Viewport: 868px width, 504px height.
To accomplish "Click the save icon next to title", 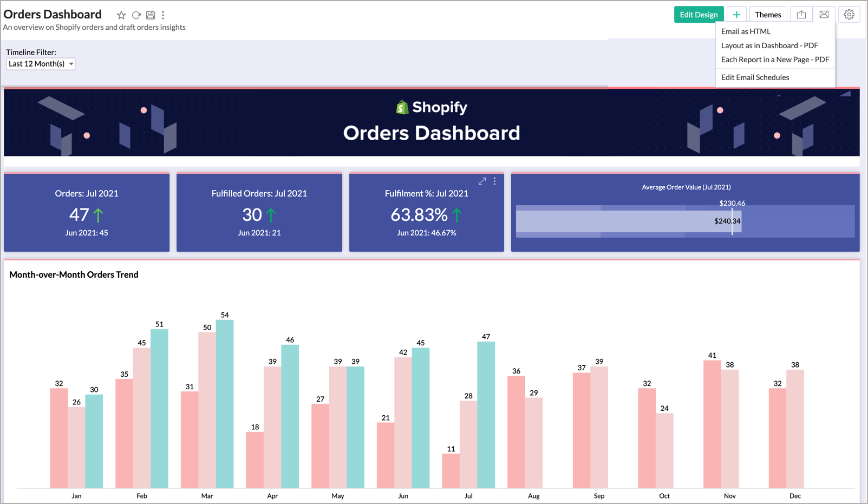I will (151, 15).
